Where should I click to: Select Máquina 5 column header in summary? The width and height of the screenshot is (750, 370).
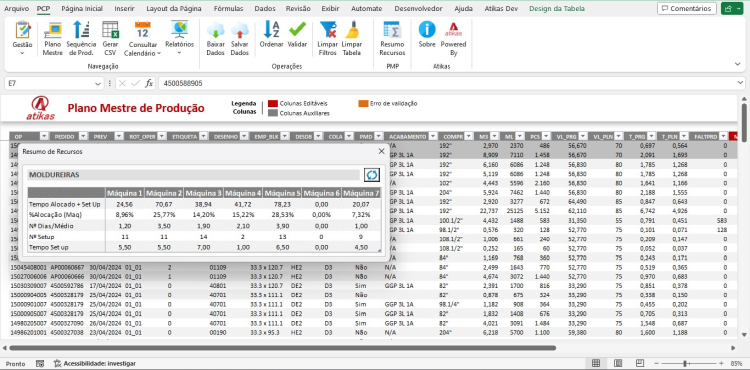tap(282, 193)
